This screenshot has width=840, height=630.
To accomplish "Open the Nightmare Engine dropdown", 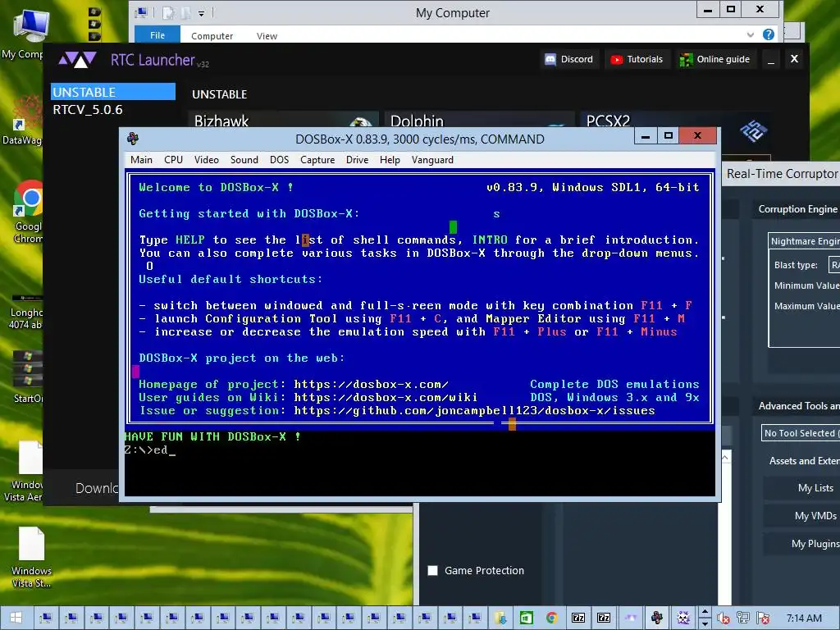I will [x=804, y=241].
